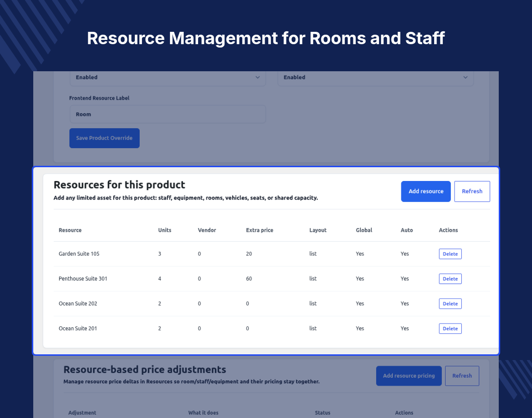
Task: Click Penthouse Suite 301 units value 4
Action: coord(160,278)
